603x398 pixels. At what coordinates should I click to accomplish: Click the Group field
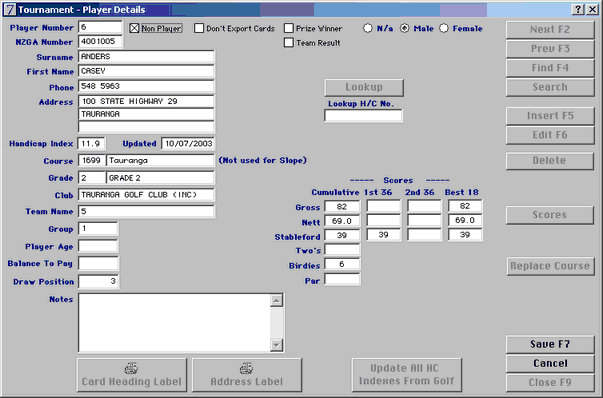tap(98, 228)
